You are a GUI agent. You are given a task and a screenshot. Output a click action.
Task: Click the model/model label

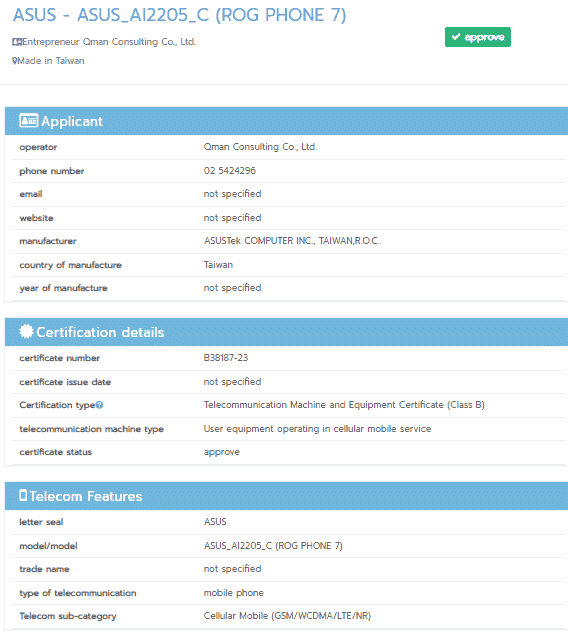point(48,546)
